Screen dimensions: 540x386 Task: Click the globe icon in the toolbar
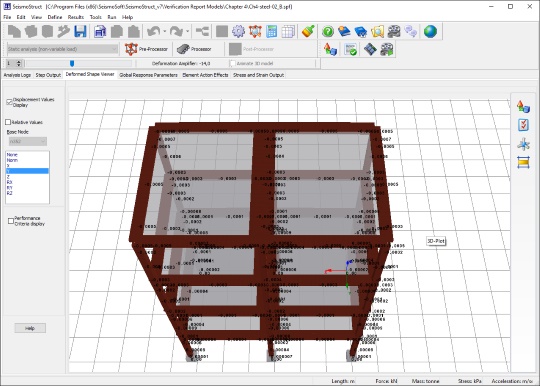pyautogui.click(x=430, y=31)
